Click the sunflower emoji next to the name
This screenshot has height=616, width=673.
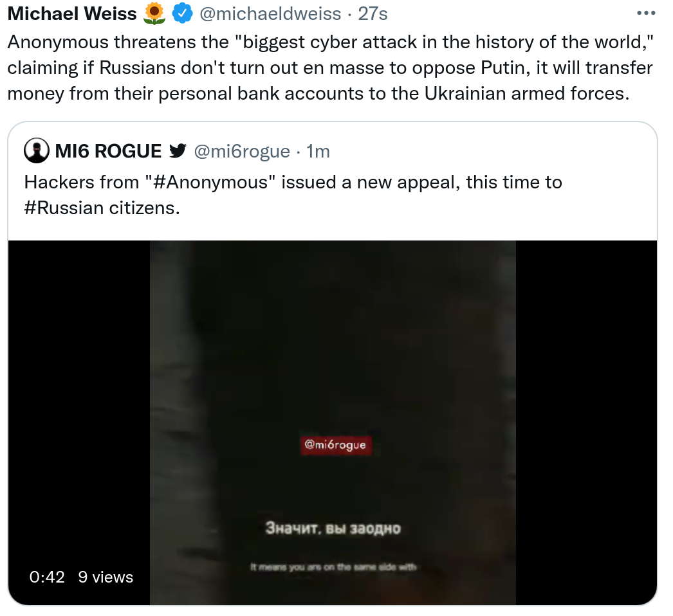pyautogui.click(x=154, y=14)
